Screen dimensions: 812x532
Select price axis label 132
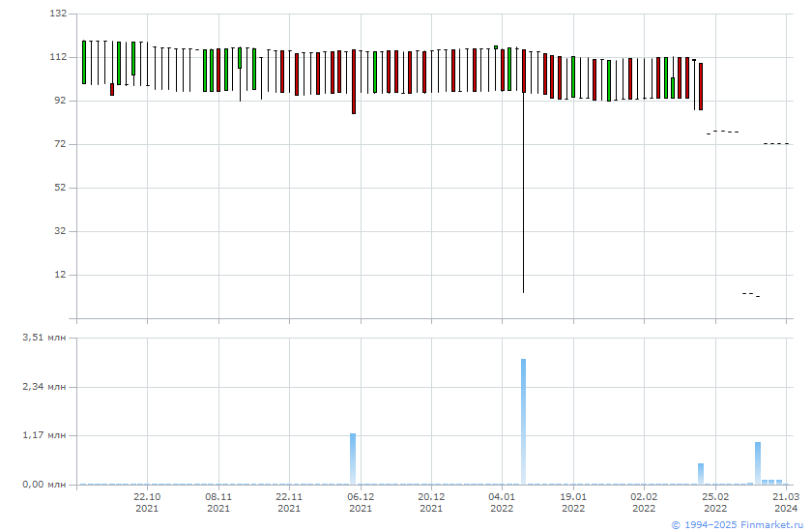click(58, 14)
